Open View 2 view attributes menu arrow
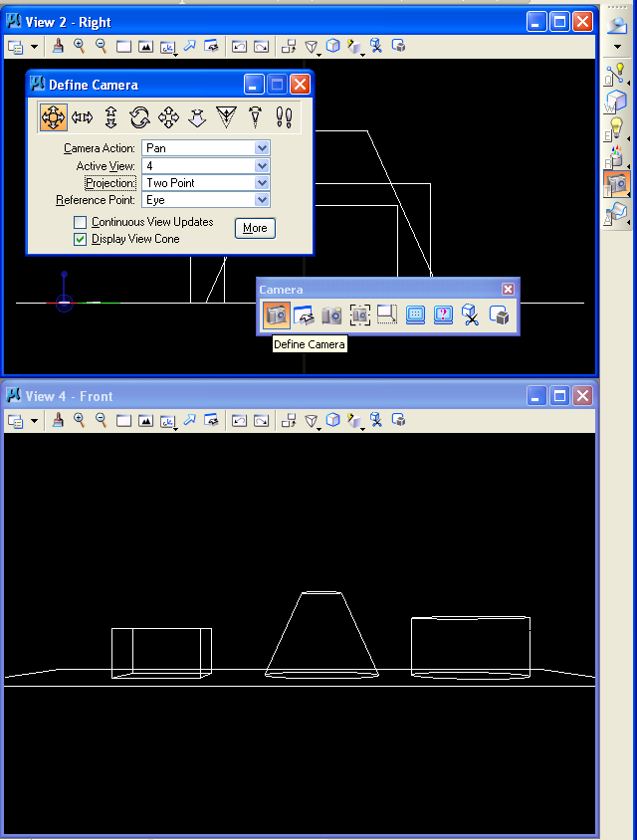Image resolution: width=637 pixels, height=840 pixels. 34,47
